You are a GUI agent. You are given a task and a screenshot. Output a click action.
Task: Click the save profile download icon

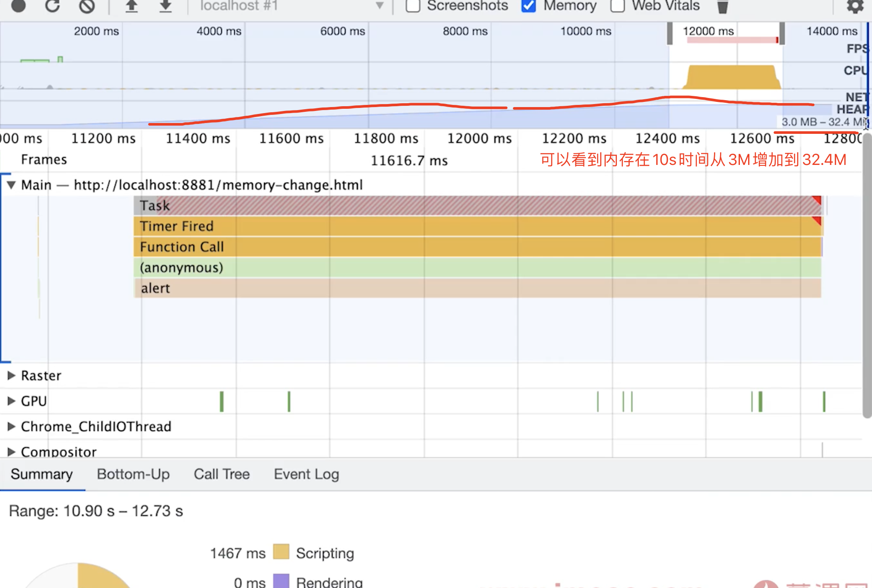pos(165,6)
